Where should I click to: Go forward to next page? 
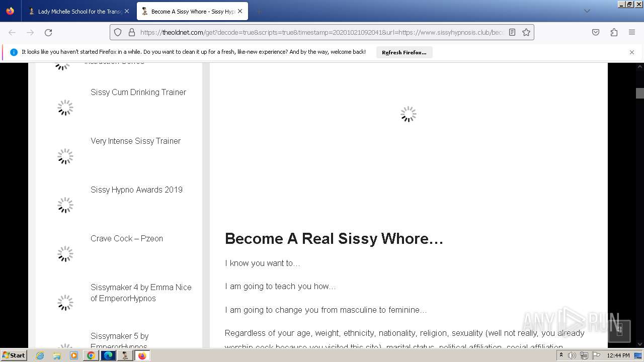pos(30,32)
